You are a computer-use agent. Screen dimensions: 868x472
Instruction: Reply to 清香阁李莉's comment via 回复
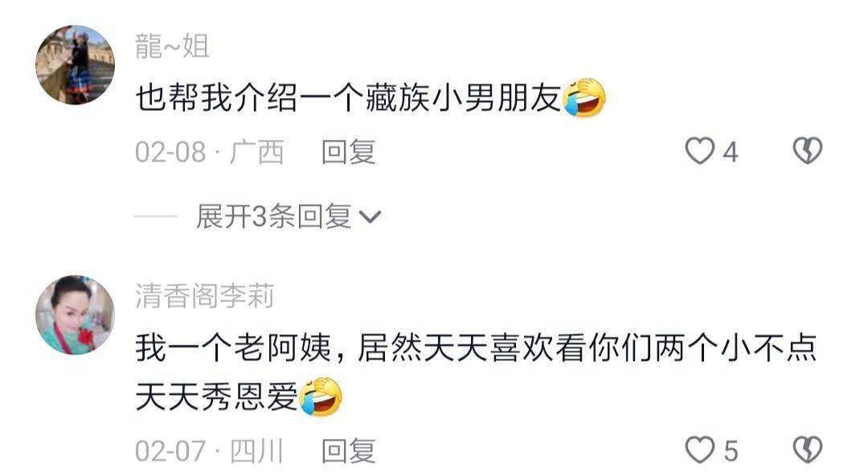(x=349, y=450)
